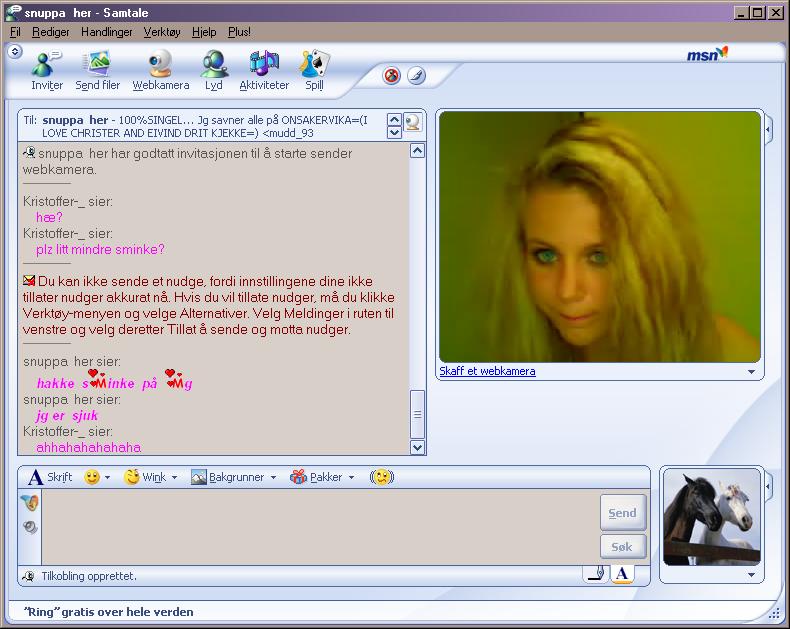Open the Hjelp menu
Image resolution: width=790 pixels, height=629 pixels.
(x=204, y=32)
